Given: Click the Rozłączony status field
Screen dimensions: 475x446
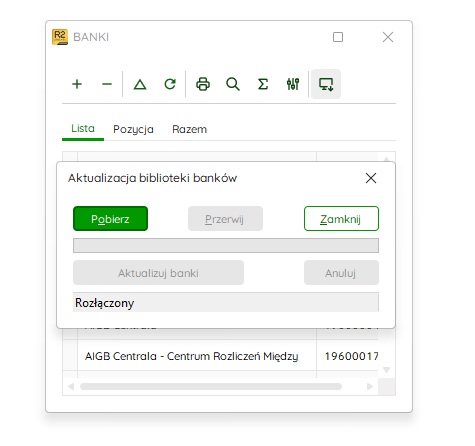Looking at the screenshot, I should [x=226, y=303].
